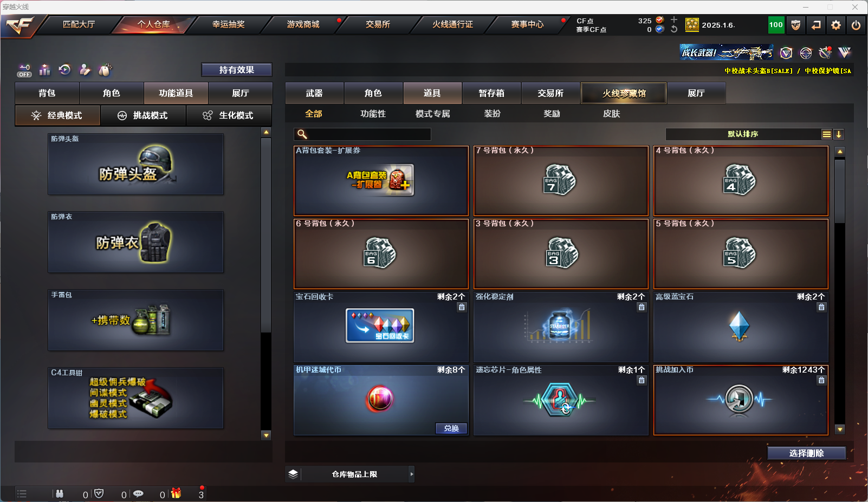This screenshot has height=502, width=868.
Task: Click right item list scrollbar down arrow
Action: click(840, 429)
